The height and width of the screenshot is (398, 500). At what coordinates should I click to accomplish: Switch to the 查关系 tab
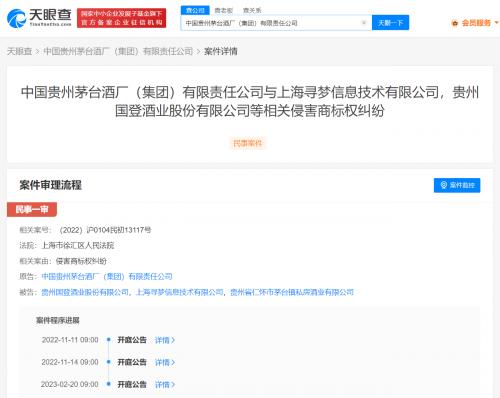coord(252,11)
